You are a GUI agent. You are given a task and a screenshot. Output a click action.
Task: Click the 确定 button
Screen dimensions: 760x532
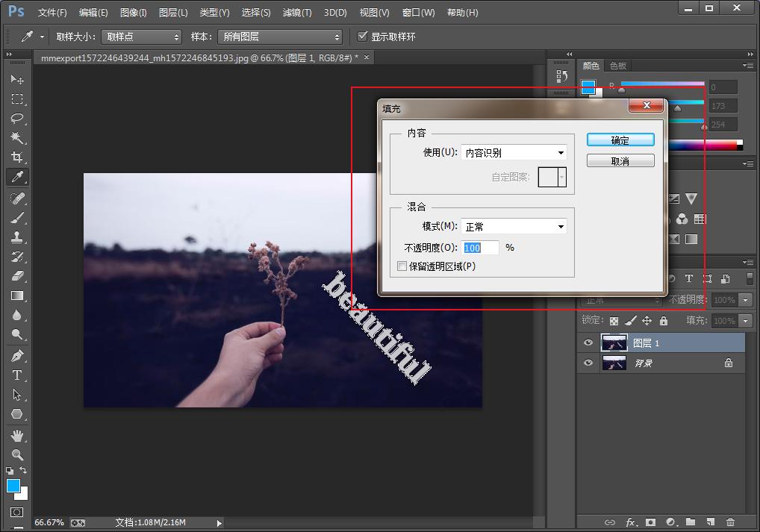pyautogui.click(x=620, y=140)
